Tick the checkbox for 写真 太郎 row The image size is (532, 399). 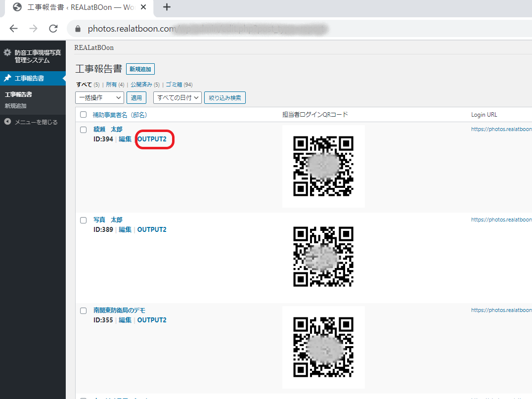[x=84, y=220]
